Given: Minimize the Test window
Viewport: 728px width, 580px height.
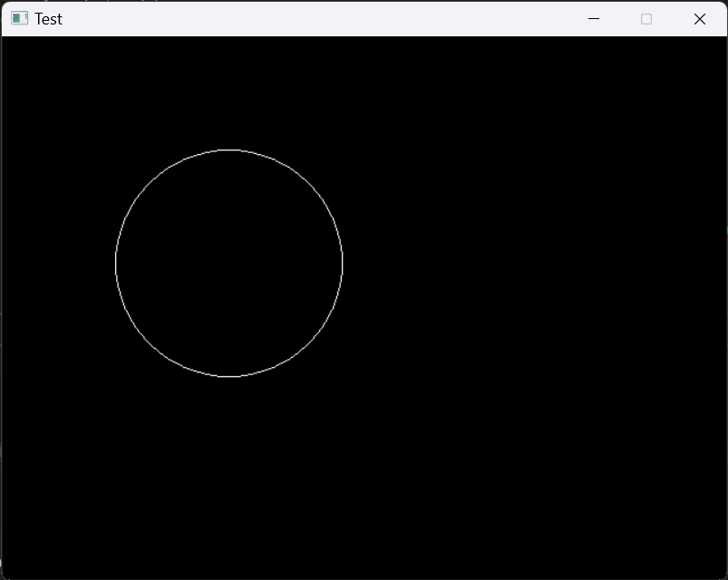Looking at the screenshot, I should pyautogui.click(x=594, y=18).
